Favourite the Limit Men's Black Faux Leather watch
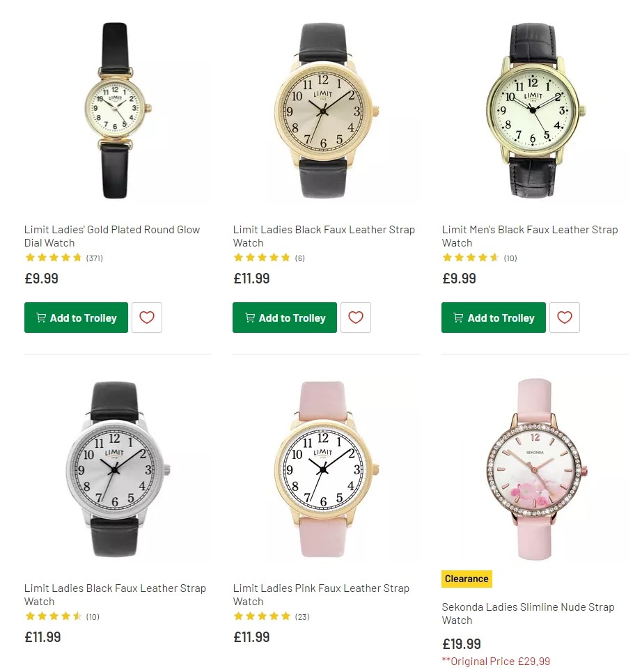Image resolution: width=642 pixels, height=672 pixels. tap(564, 318)
